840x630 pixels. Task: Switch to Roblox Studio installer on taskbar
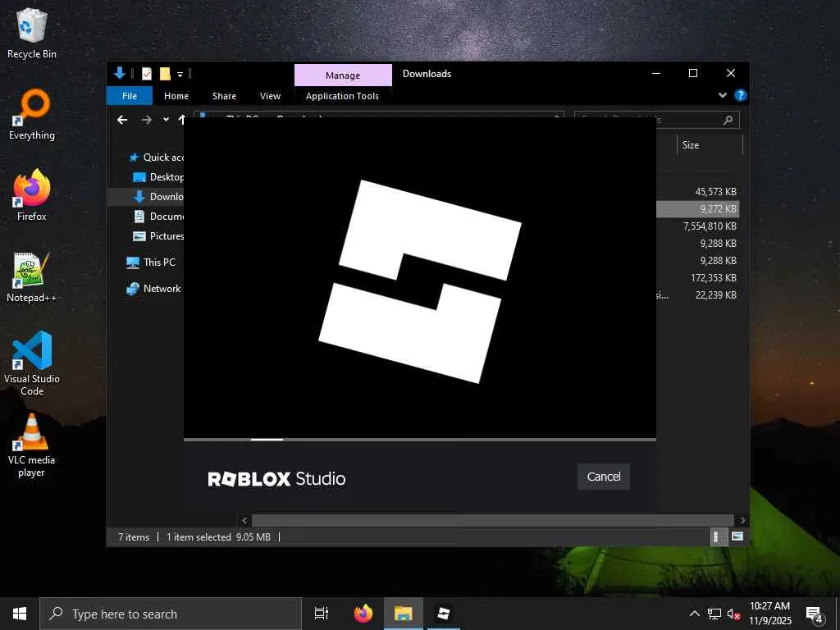point(444,614)
